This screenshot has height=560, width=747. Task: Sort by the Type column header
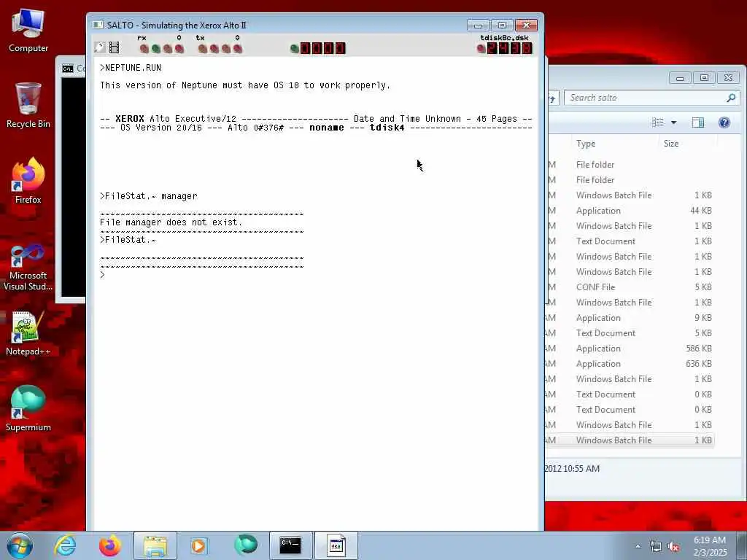tap(614, 144)
